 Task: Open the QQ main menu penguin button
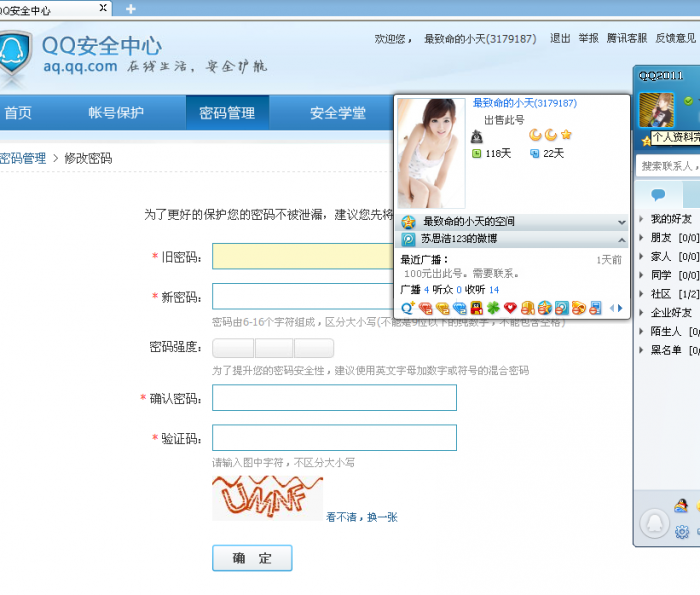[654, 524]
